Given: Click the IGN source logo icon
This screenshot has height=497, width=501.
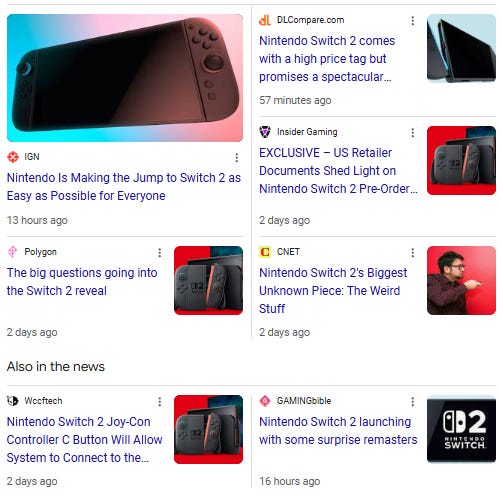Looking at the screenshot, I should click(13, 157).
